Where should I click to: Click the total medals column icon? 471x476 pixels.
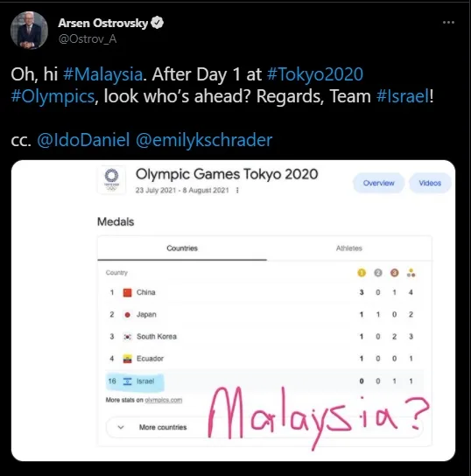(411, 273)
